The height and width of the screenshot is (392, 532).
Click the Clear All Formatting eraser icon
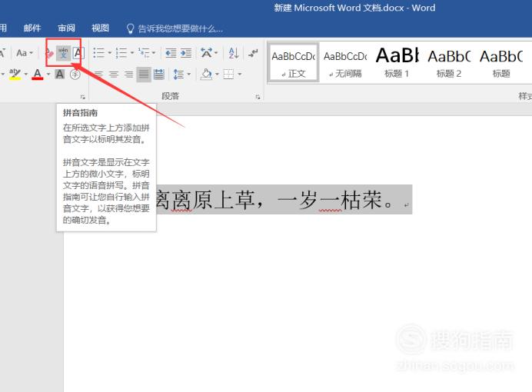(49, 53)
